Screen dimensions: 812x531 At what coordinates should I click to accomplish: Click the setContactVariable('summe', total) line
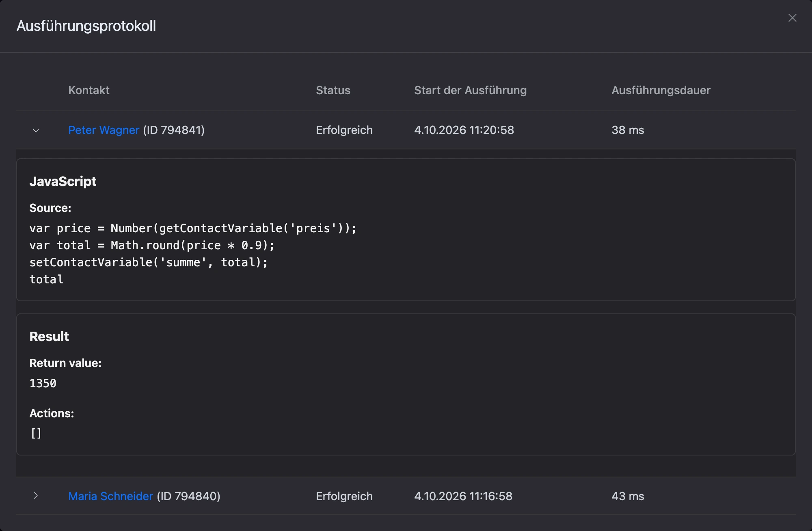pos(149,262)
